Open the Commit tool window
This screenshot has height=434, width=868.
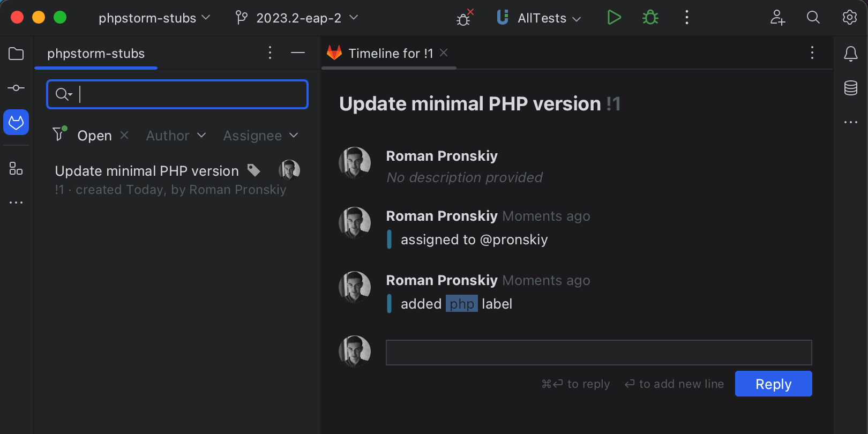point(16,88)
